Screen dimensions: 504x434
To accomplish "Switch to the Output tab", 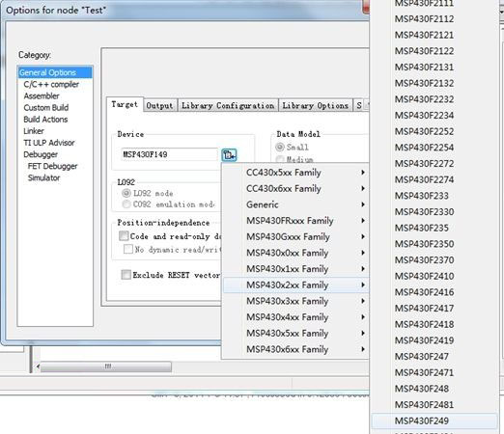I will tap(160, 105).
